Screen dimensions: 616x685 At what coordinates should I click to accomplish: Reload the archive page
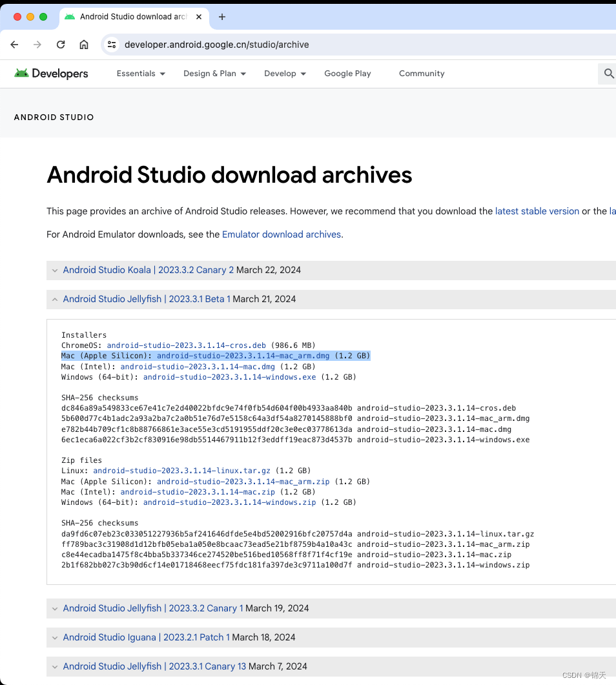tap(61, 45)
